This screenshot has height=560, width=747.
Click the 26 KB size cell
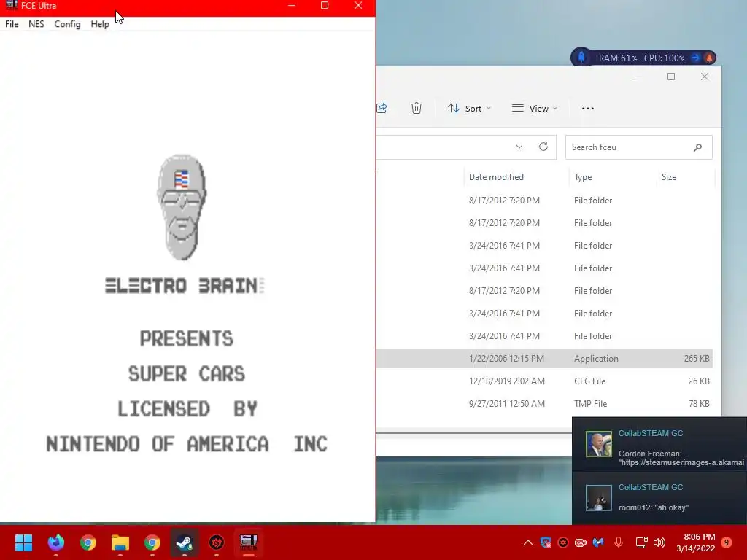click(x=699, y=381)
